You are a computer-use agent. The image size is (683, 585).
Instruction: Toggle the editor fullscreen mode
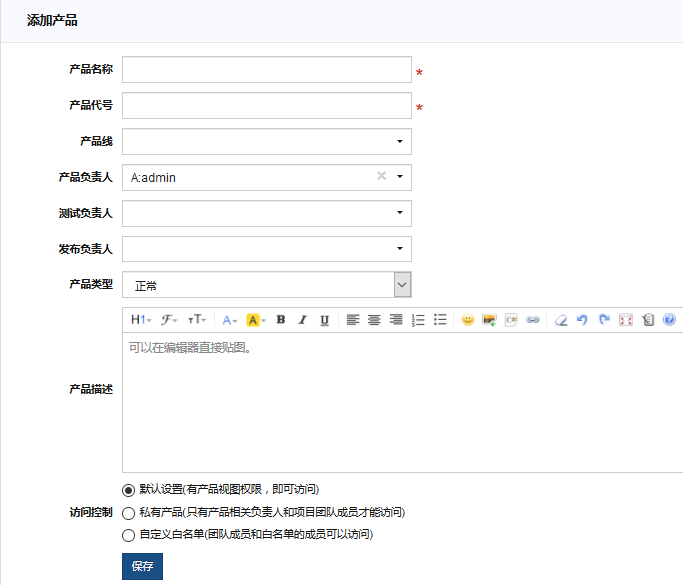626,320
